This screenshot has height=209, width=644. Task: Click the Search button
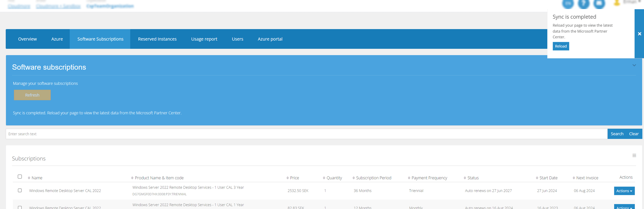pyautogui.click(x=617, y=134)
